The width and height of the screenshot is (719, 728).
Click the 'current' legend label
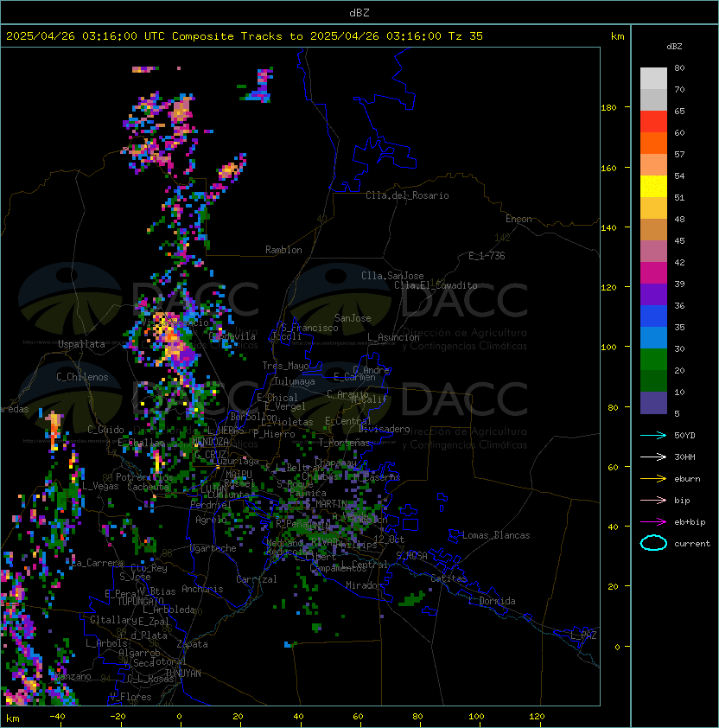[x=692, y=544]
